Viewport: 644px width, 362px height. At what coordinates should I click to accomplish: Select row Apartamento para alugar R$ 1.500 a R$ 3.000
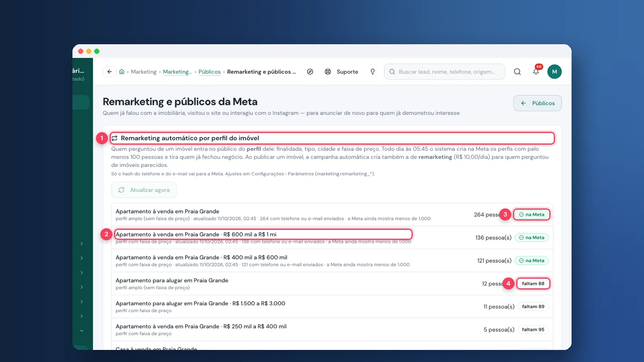click(332, 306)
